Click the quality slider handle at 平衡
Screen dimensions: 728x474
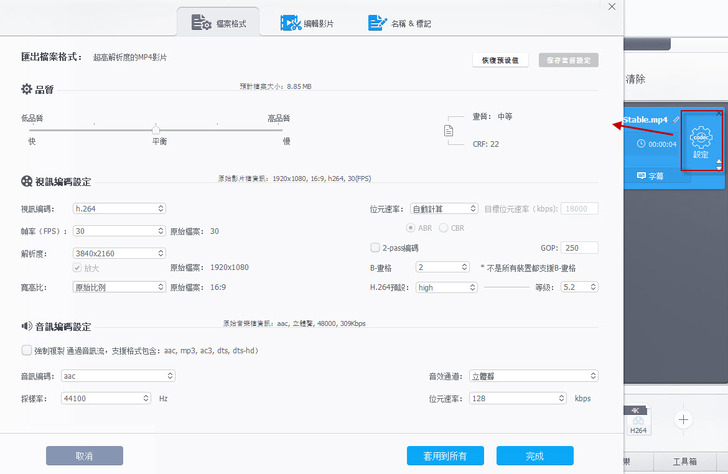pos(156,129)
